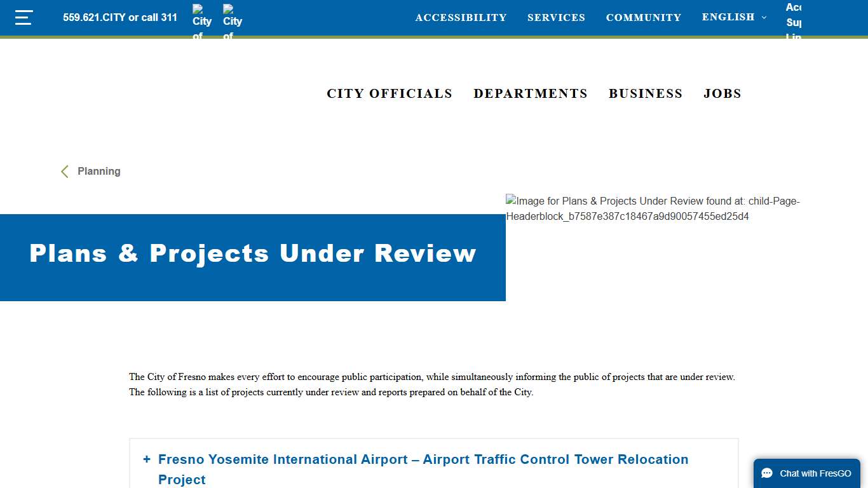Open the ACCESSIBILITY menu item

461,17
